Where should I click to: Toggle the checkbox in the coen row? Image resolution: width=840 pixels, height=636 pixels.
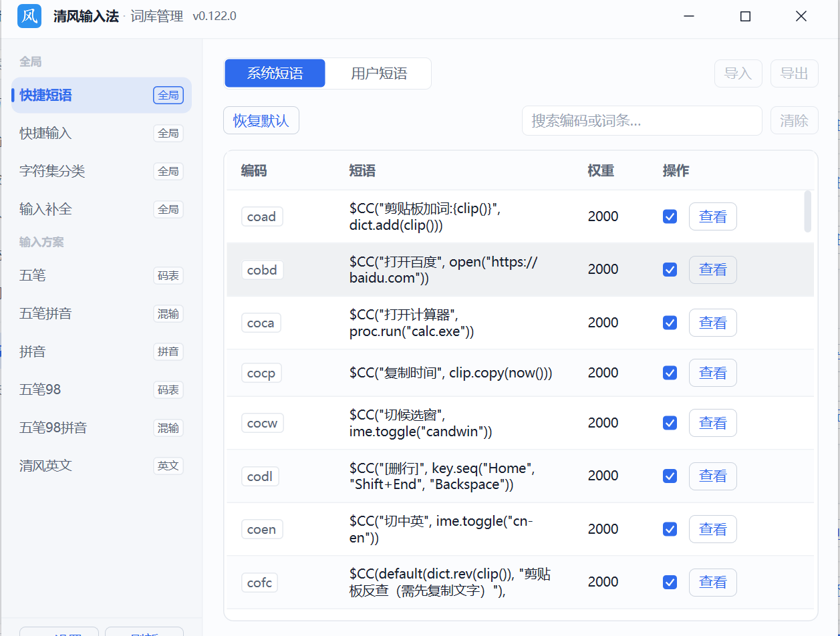[x=670, y=529]
